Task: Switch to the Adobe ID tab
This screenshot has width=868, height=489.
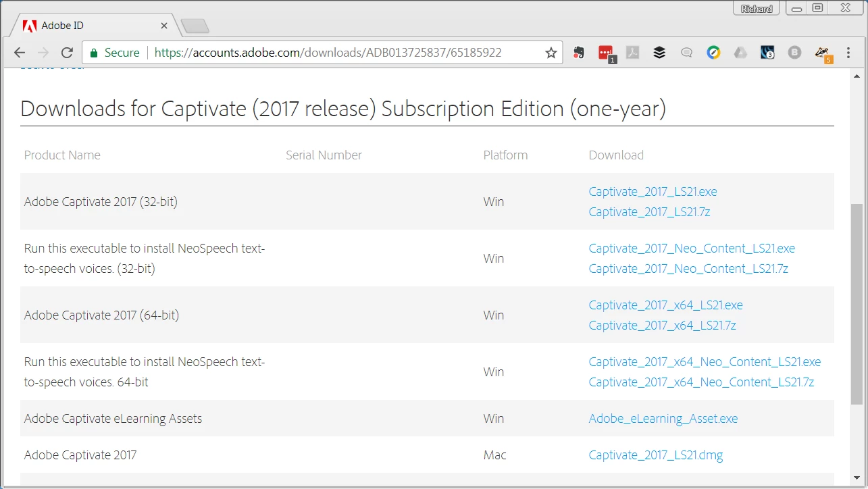Action: [94, 26]
